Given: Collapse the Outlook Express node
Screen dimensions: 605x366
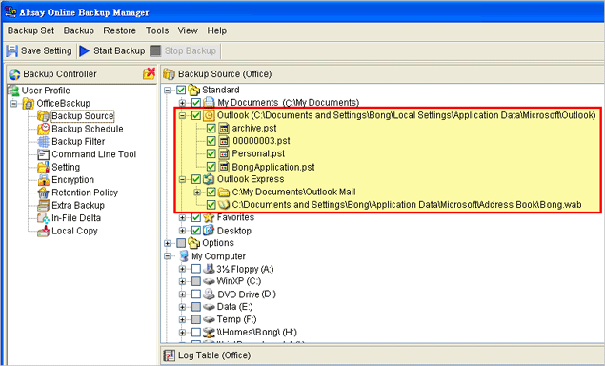Looking at the screenshot, I should coord(183,179).
